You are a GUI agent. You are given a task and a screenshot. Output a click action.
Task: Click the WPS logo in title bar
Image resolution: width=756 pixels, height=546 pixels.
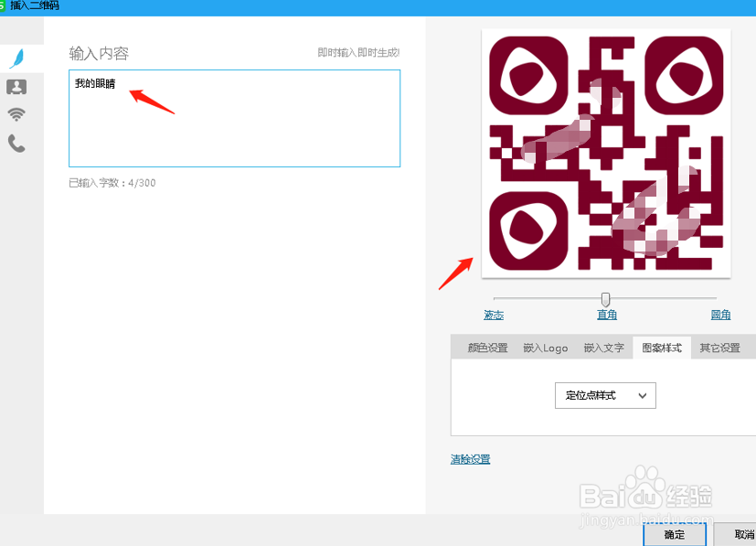click(x=2, y=5)
